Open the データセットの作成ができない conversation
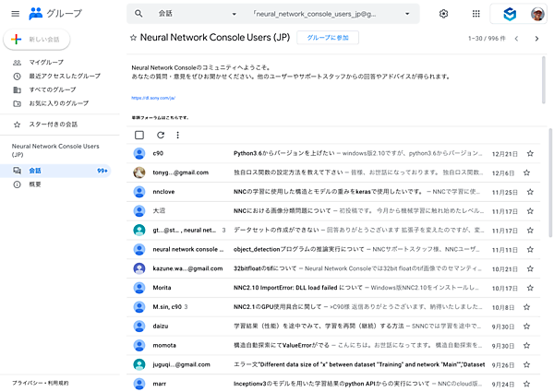This screenshot has height=392, width=554. point(333,230)
